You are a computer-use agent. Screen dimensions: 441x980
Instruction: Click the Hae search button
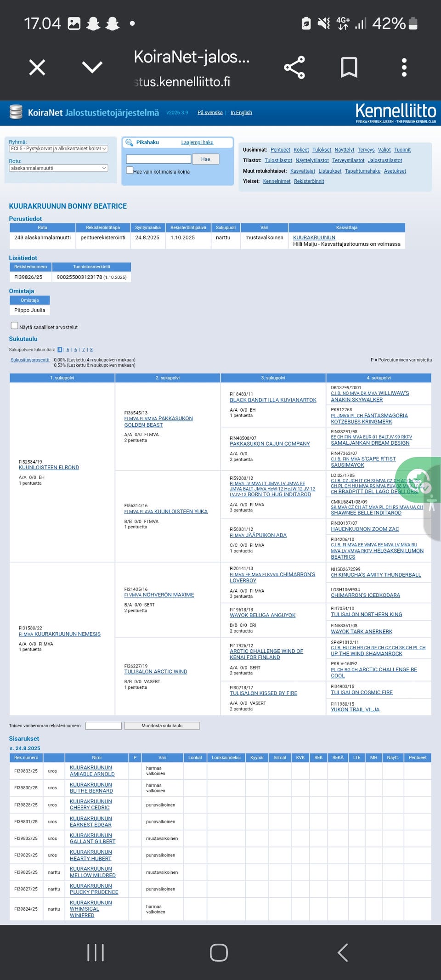[x=205, y=159]
